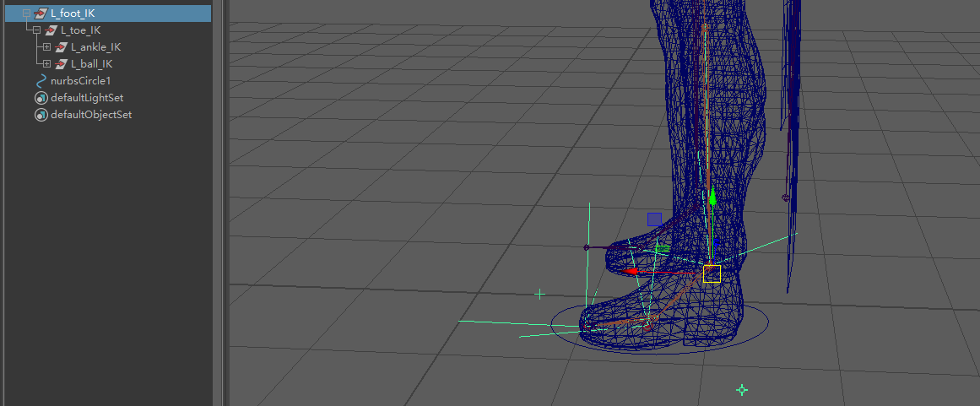Select defaultObjectSet in the outliner
980x406 pixels.
pos(91,115)
